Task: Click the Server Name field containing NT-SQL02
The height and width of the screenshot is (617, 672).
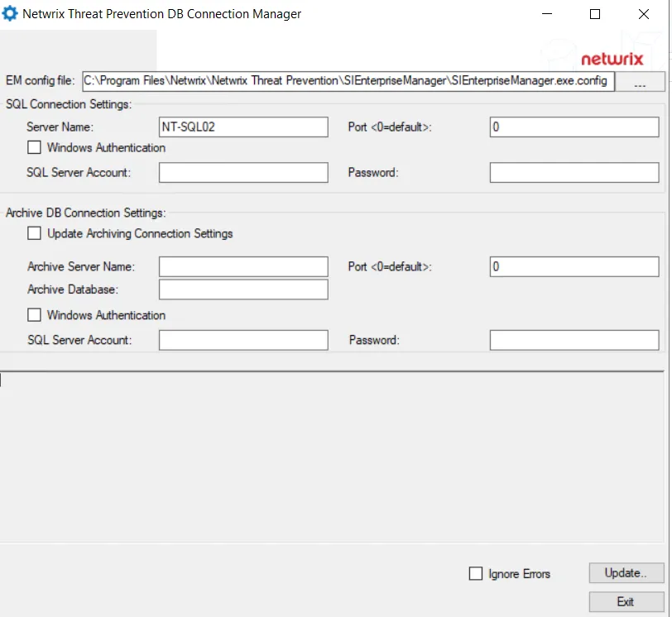Action: pos(243,127)
